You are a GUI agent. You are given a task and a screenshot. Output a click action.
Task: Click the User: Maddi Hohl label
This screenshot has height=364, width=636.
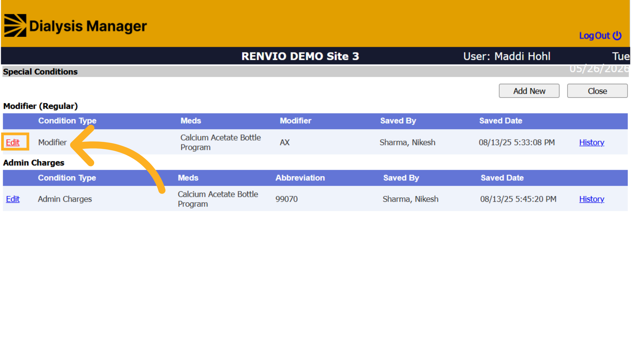click(x=507, y=56)
